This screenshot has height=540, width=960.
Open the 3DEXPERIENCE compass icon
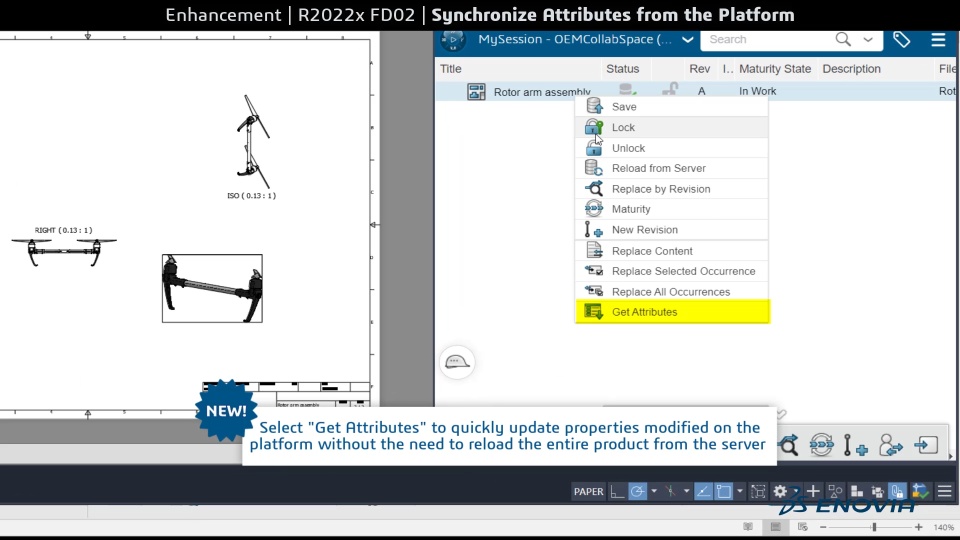(453, 40)
